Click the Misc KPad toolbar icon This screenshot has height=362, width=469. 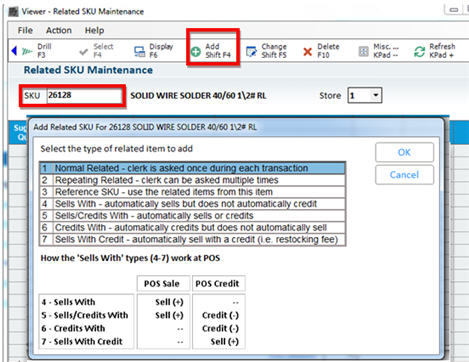tap(363, 52)
